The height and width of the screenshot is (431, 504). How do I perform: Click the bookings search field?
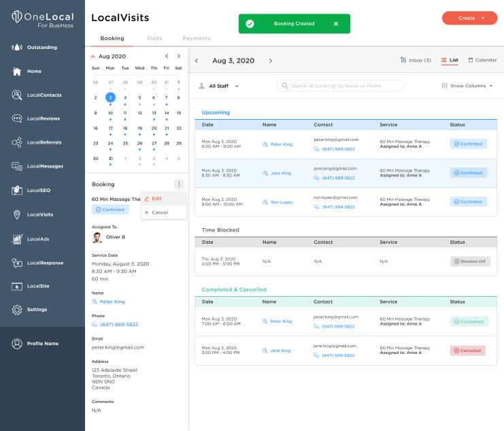[x=340, y=86]
